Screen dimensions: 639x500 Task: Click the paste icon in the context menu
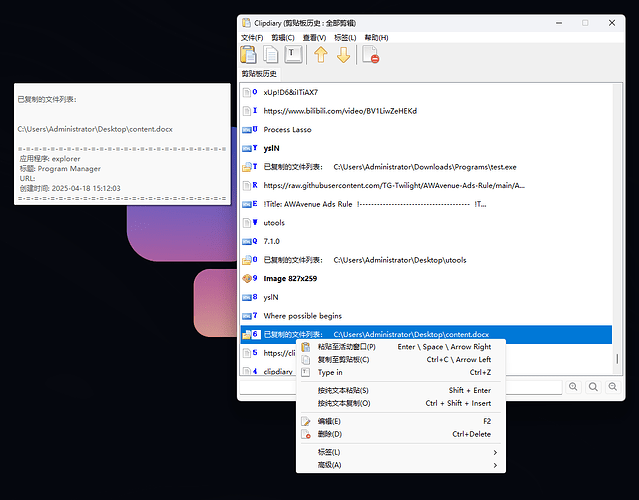tap(306, 347)
